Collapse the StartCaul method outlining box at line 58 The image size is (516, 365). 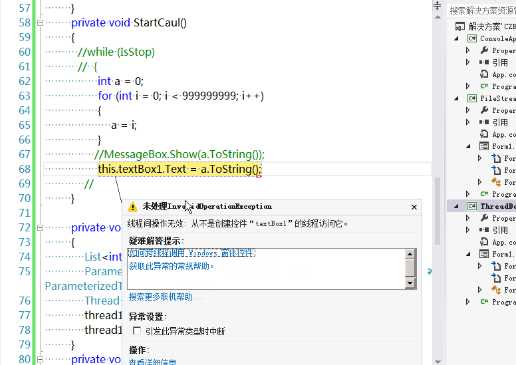[40, 23]
